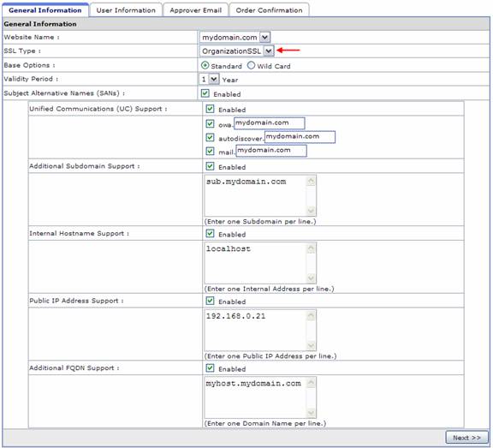Uncheck the mail subdomain checkbox
Viewport: 493px width, 448px height.
click(x=210, y=151)
